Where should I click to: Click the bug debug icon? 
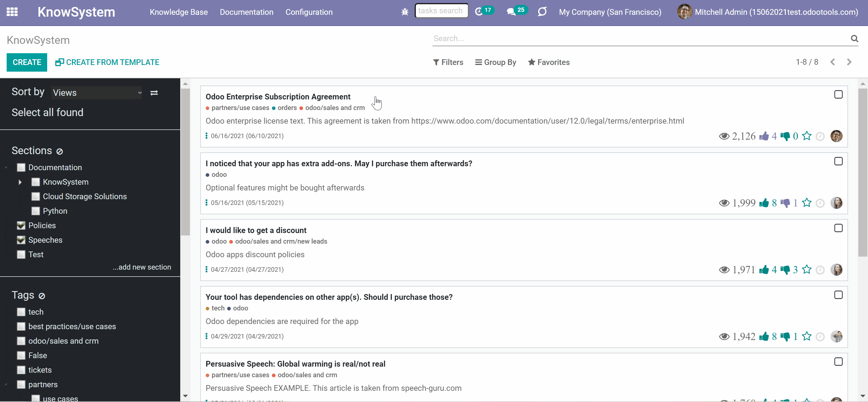405,12
